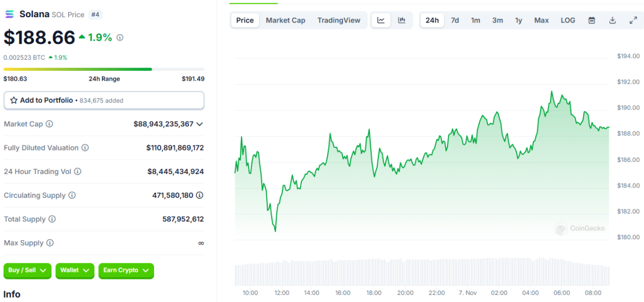Click $191.49 range high value
This screenshot has width=644, height=302.
click(x=193, y=79)
